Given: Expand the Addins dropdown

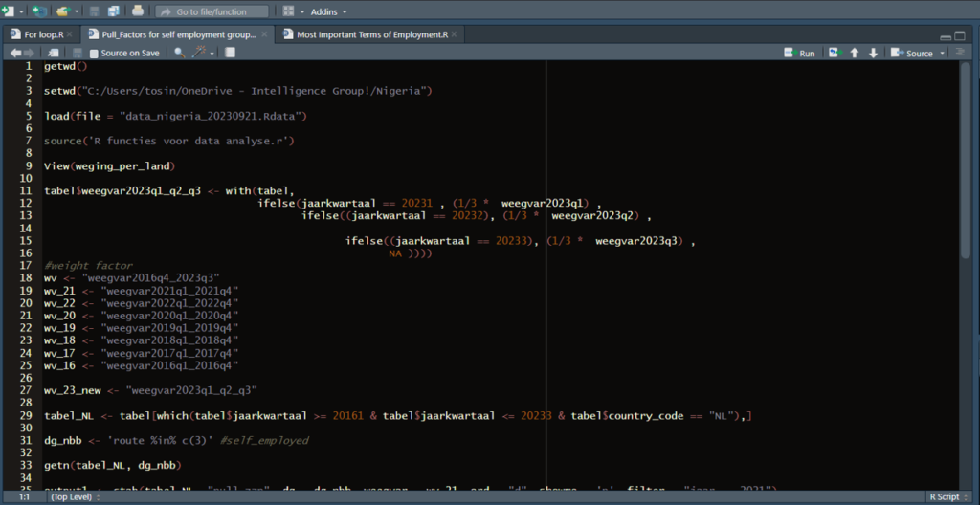Looking at the screenshot, I should [329, 11].
